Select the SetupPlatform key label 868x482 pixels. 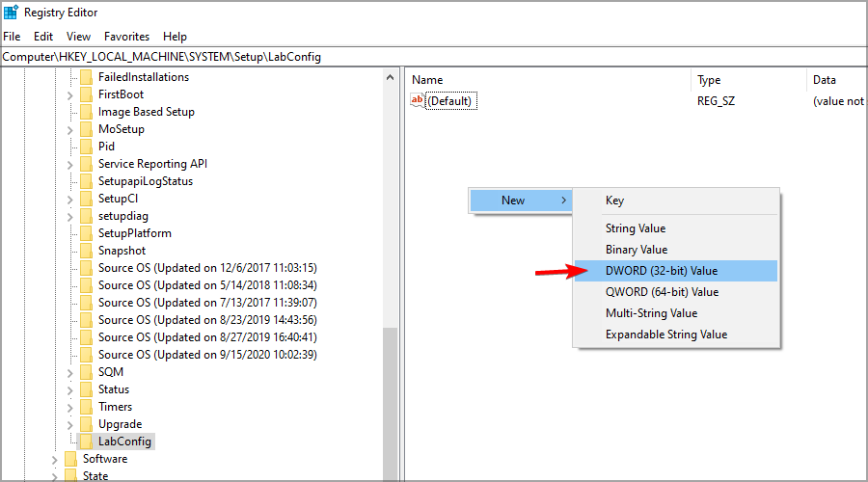coord(134,233)
